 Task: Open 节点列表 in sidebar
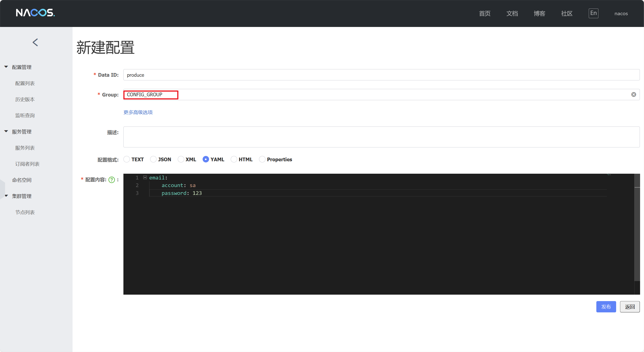pyautogui.click(x=25, y=212)
